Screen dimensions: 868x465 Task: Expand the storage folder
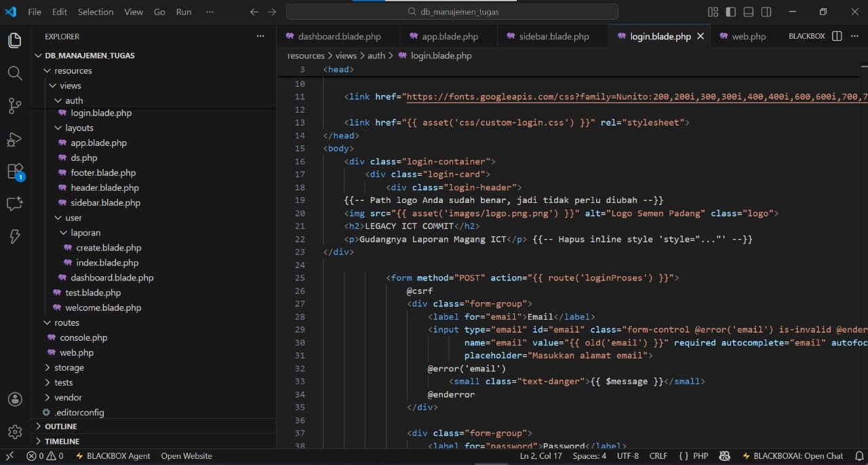click(68, 367)
